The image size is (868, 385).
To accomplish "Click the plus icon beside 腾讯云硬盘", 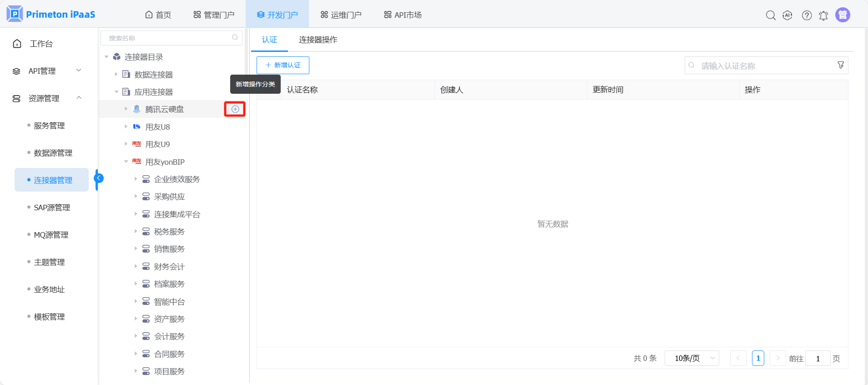I will coord(235,109).
